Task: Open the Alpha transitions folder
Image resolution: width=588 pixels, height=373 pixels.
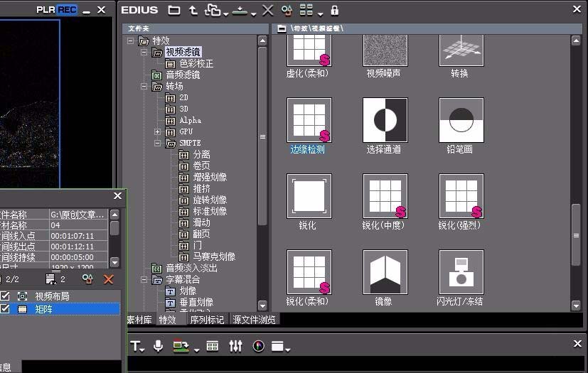Action: point(190,120)
